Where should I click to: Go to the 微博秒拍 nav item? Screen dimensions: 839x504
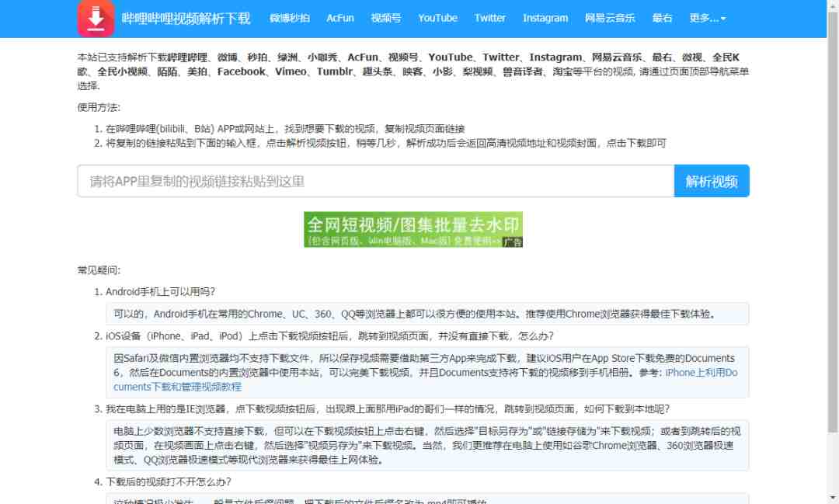click(290, 18)
